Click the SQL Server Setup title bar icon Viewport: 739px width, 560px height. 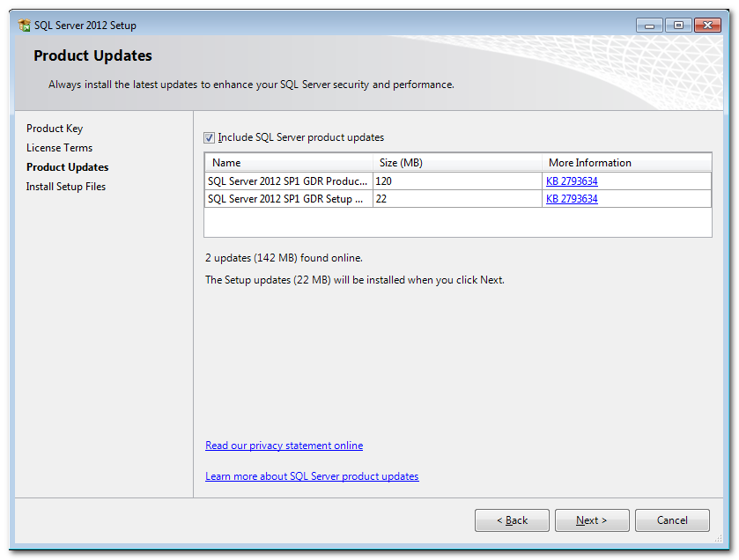point(25,26)
